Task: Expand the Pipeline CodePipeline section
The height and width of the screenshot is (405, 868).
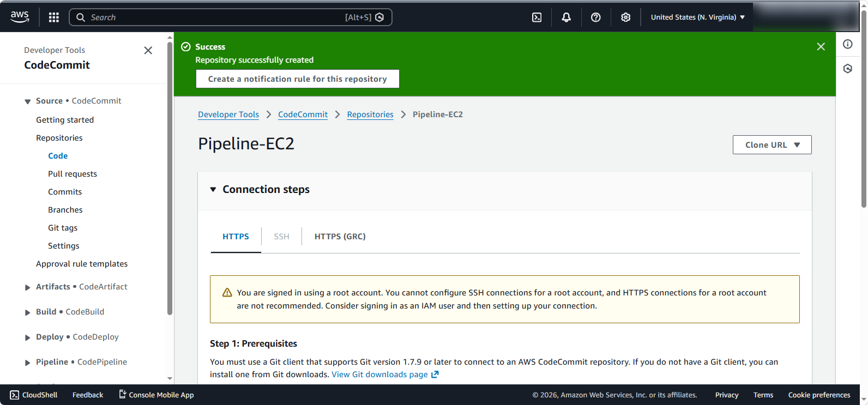Action: (27, 362)
